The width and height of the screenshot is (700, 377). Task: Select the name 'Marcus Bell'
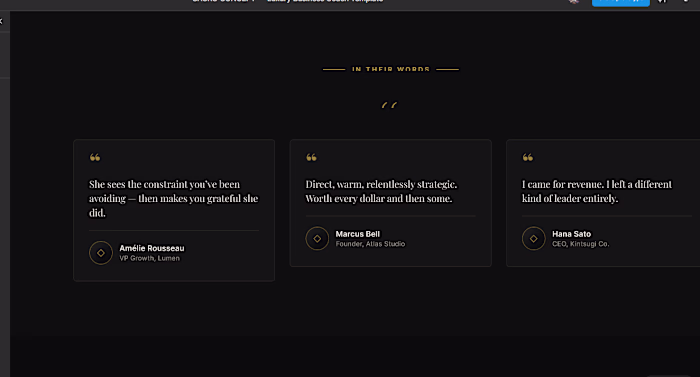point(358,234)
